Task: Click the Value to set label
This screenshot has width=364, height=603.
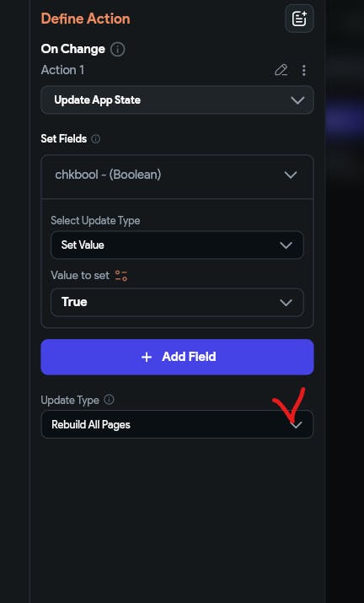Action: pos(80,275)
